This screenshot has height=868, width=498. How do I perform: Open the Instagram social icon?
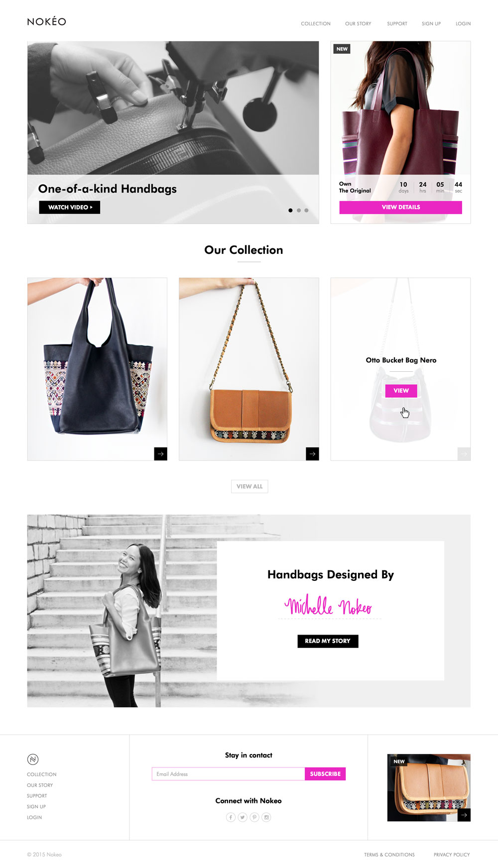point(266,817)
